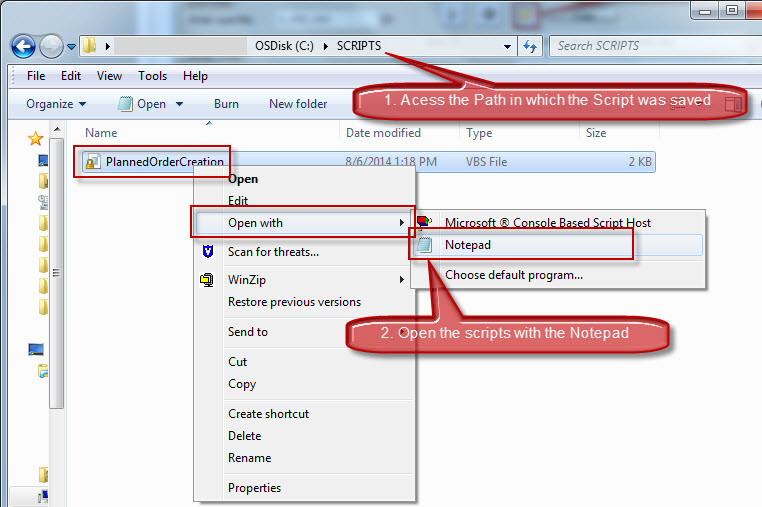Click the forward navigation arrow button

(x=51, y=47)
